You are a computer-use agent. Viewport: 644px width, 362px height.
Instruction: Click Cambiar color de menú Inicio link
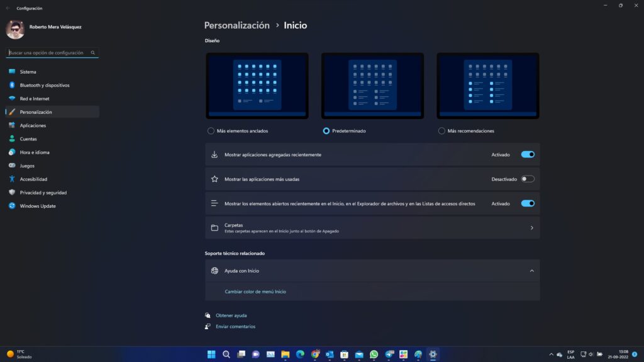coord(255,291)
